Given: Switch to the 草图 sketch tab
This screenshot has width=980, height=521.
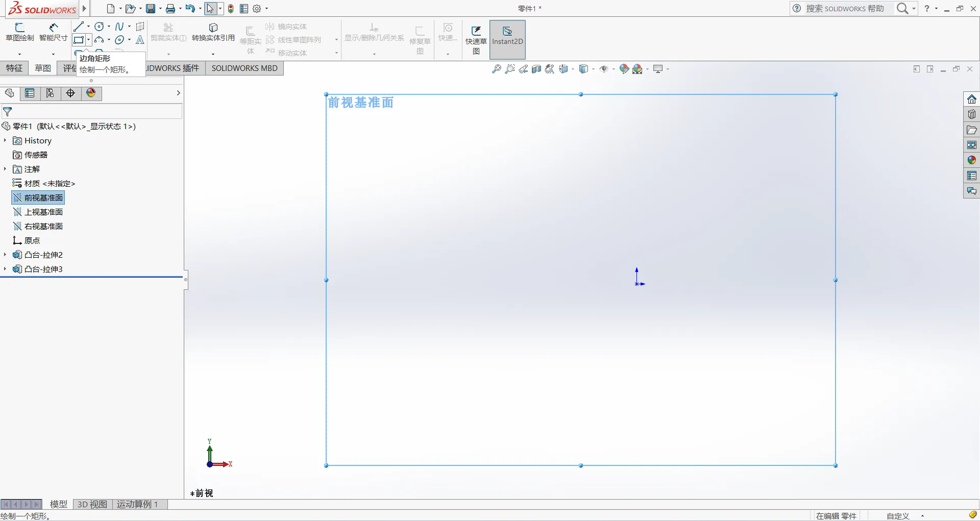Looking at the screenshot, I should pos(43,68).
